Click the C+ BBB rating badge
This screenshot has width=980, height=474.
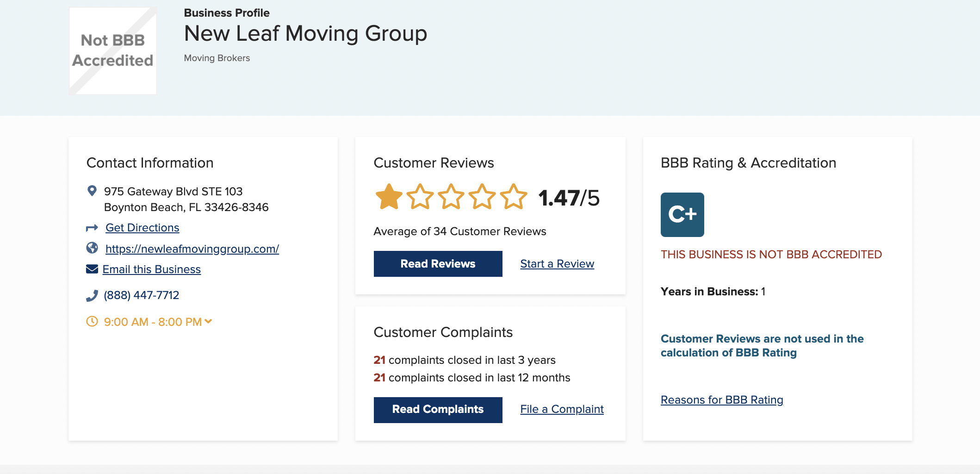coord(682,215)
